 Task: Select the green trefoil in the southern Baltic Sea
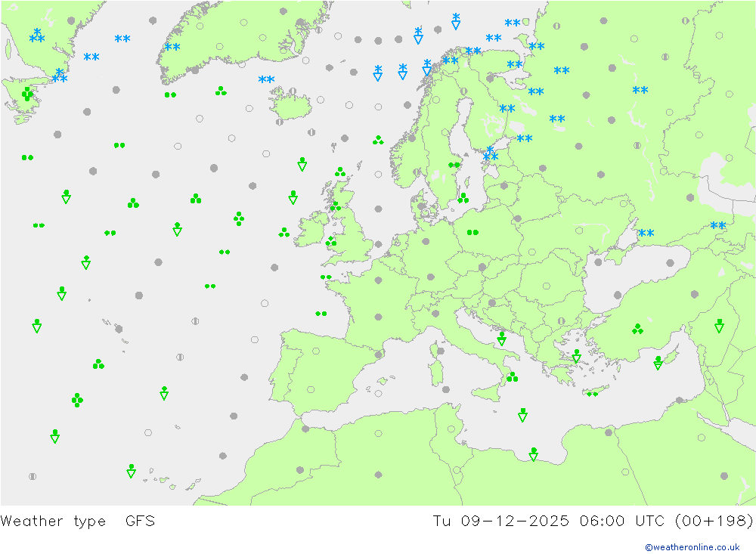(x=463, y=198)
